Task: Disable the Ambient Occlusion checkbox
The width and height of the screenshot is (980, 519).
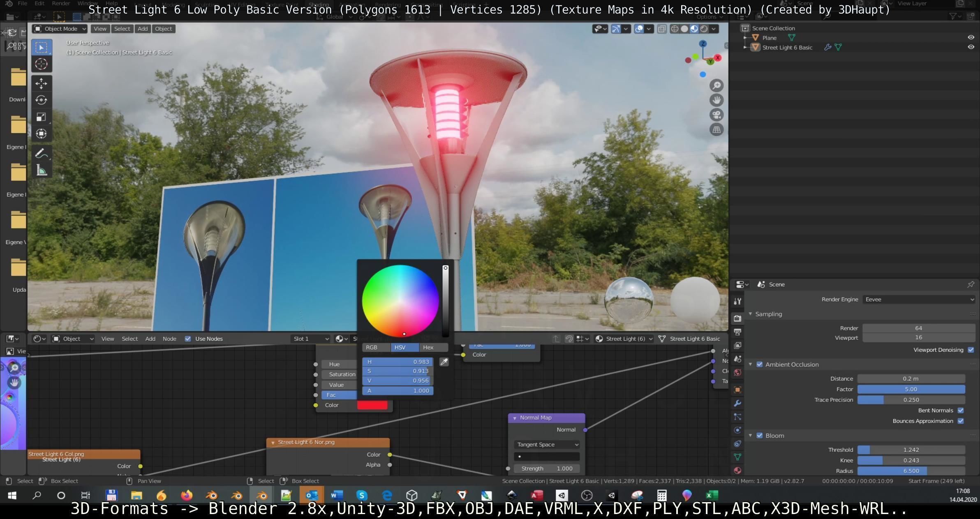Action: point(760,364)
